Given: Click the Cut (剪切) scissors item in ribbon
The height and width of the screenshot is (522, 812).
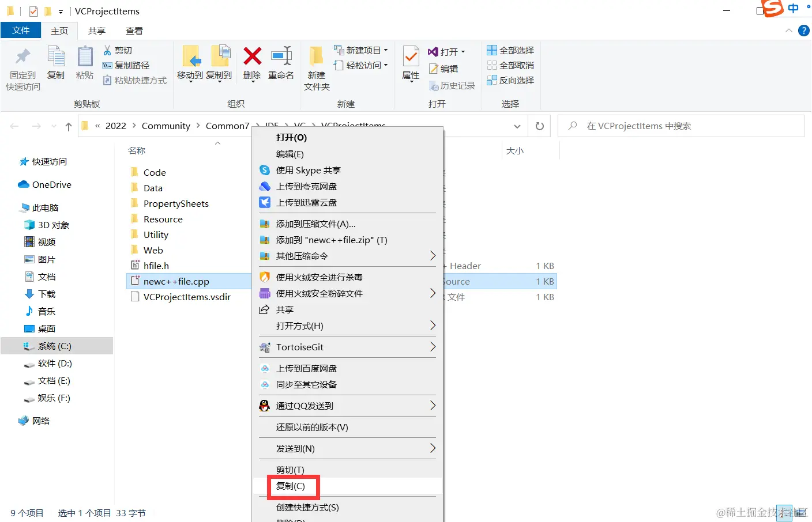Looking at the screenshot, I should (118, 51).
